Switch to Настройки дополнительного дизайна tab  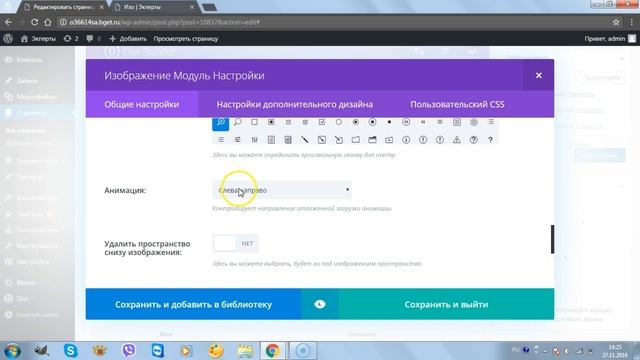(295, 104)
